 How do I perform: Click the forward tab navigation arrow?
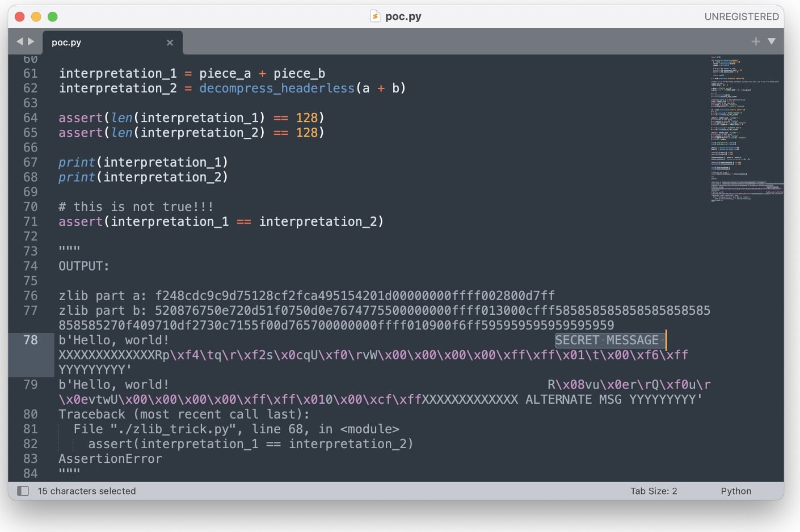pos(30,41)
